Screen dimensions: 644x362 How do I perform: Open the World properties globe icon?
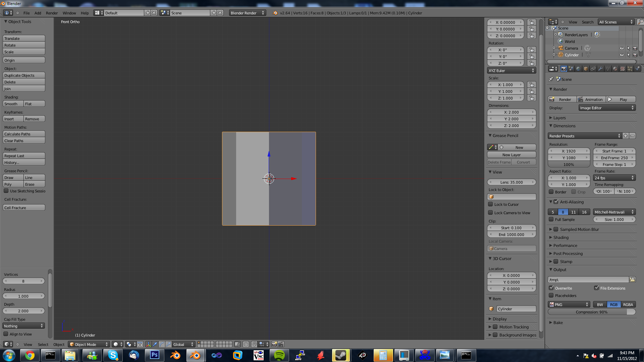578,69
